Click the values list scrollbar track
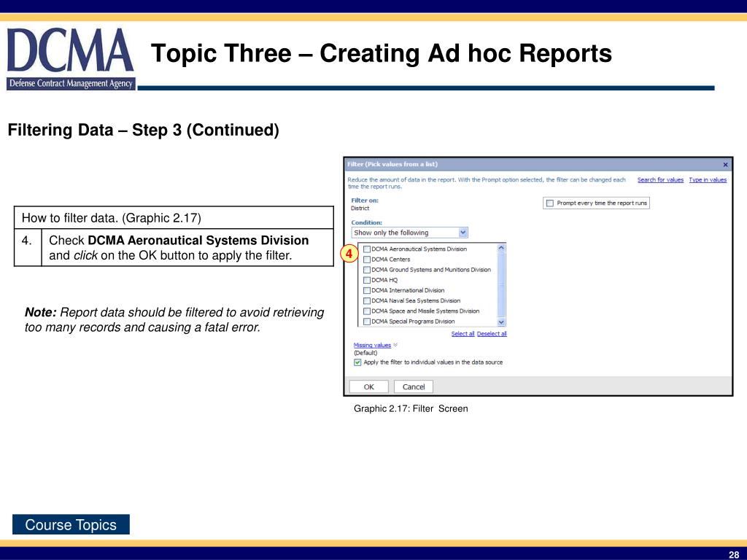 click(501, 285)
